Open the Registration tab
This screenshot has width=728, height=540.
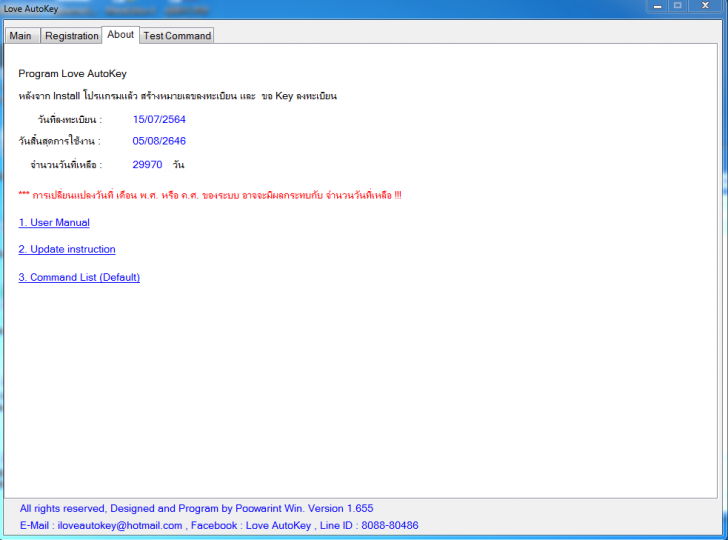pos(72,36)
